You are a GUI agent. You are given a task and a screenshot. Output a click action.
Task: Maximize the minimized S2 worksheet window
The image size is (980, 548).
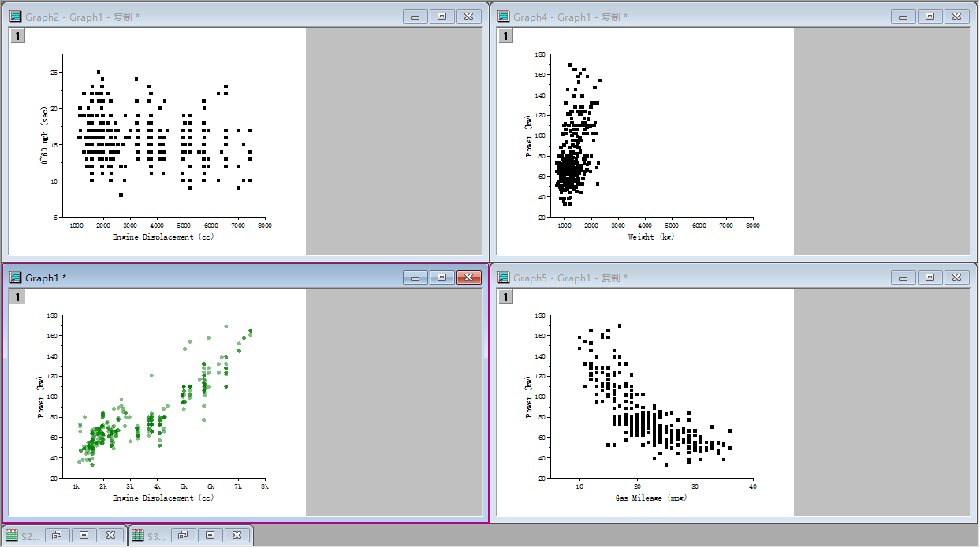click(84, 535)
